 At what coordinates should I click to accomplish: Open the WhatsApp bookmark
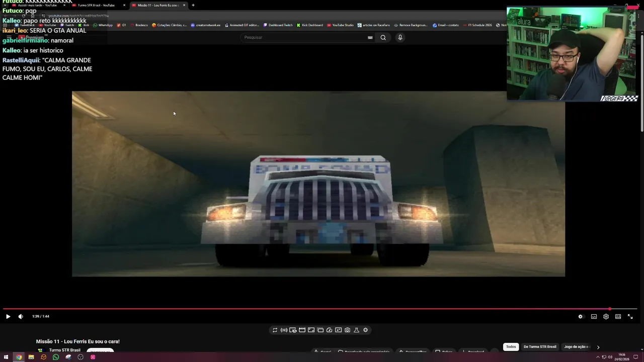pyautogui.click(x=103, y=25)
